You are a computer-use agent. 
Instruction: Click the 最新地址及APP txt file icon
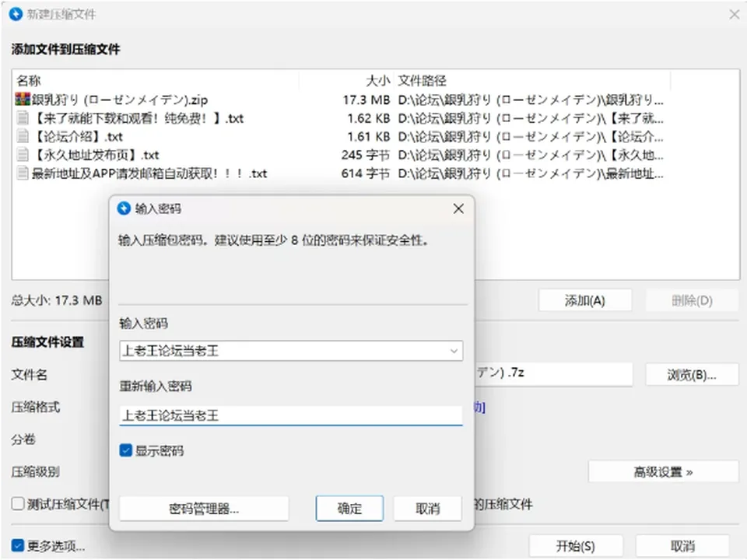[23, 173]
